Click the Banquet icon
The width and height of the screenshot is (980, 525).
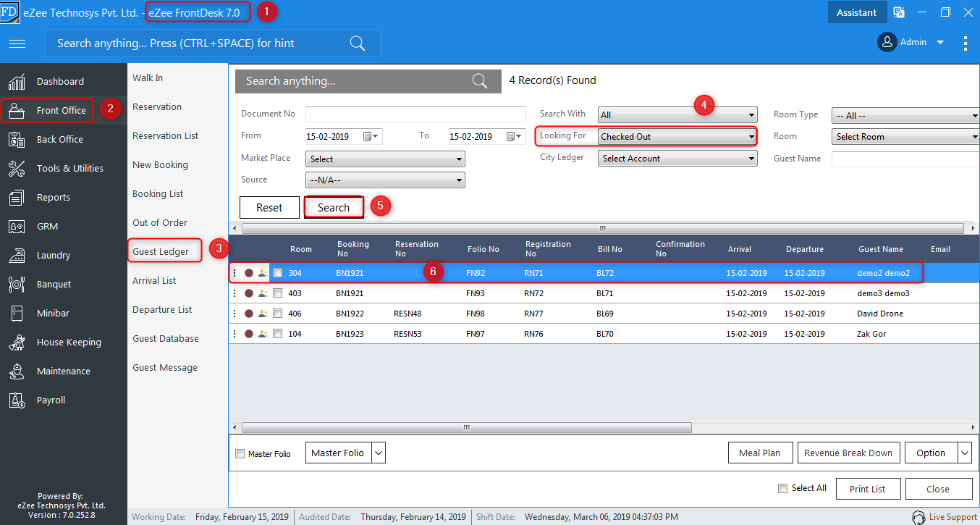click(x=17, y=284)
